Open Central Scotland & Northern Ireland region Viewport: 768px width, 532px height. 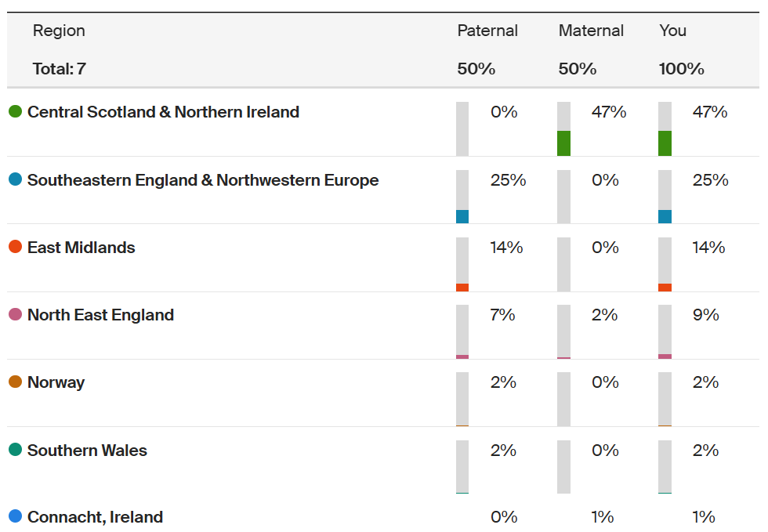pos(163,112)
